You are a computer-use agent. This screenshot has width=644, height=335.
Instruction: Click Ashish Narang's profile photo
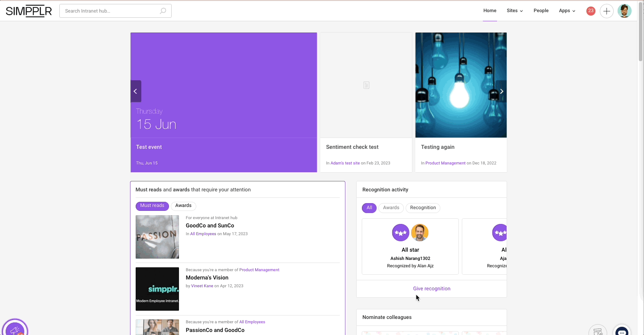tap(420, 233)
